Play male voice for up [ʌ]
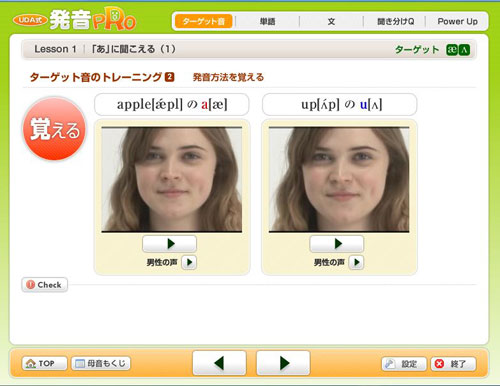This screenshot has width=500, height=386. [356, 262]
